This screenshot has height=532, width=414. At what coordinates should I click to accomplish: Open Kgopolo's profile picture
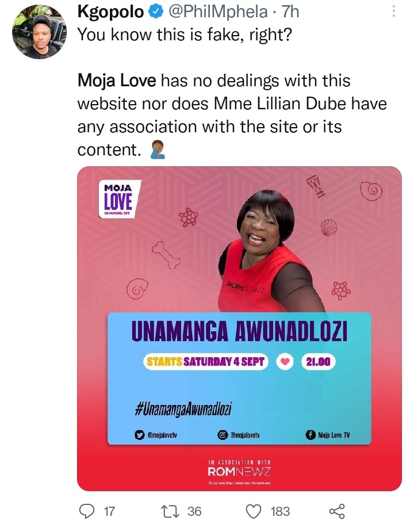pos(39,32)
